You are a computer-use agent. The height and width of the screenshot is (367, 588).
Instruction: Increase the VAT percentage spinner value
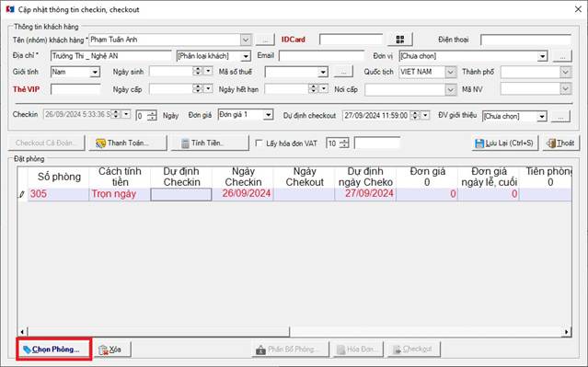(x=344, y=141)
